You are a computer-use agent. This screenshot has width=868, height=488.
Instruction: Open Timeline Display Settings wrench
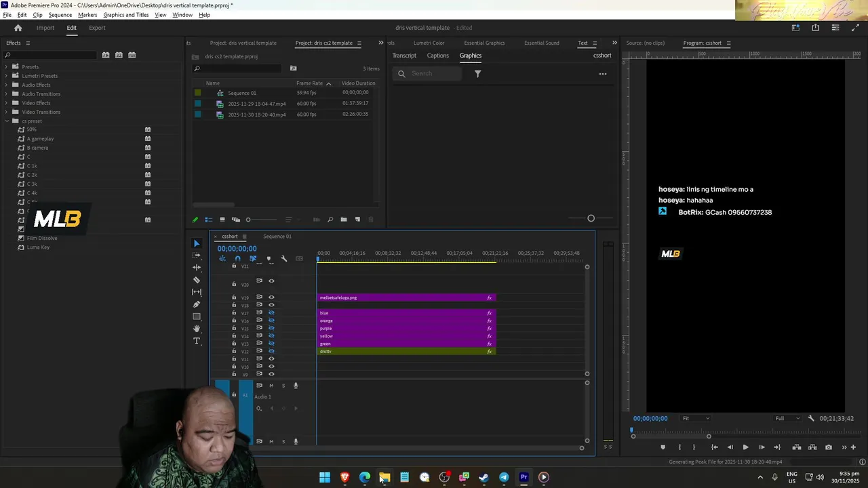click(x=283, y=258)
